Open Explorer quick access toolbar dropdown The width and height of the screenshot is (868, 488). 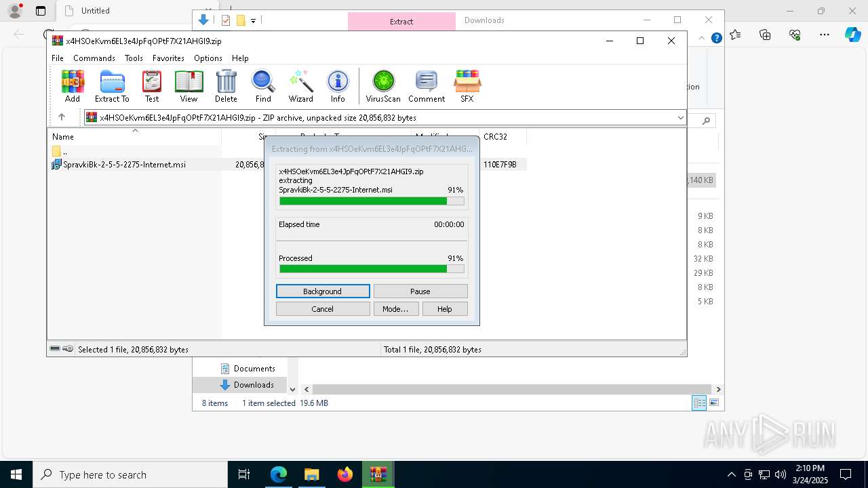[x=253, y=21]
